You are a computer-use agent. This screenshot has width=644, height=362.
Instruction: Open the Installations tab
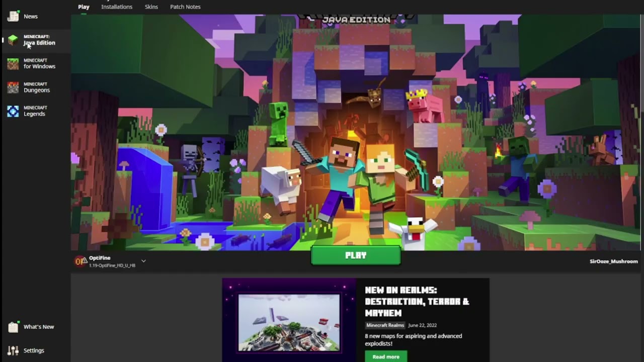[x=117, y=7]
